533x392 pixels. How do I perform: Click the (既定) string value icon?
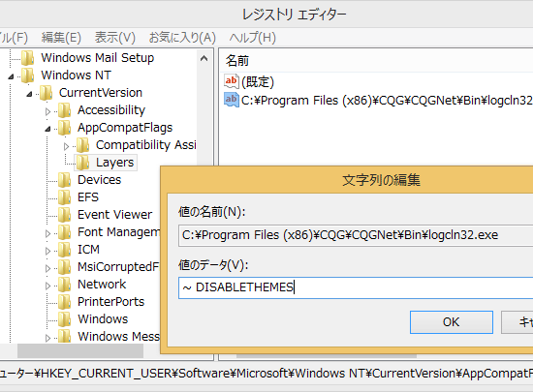[x=232, y=81]
